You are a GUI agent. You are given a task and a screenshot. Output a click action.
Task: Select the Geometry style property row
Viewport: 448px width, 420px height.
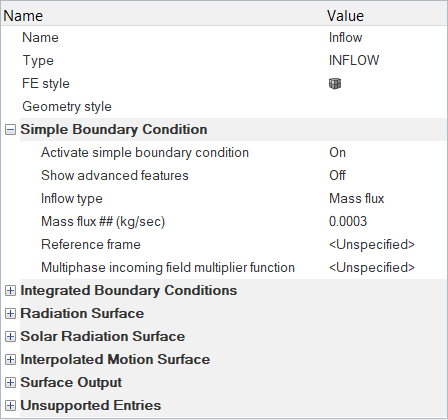(x=224, y=107)
